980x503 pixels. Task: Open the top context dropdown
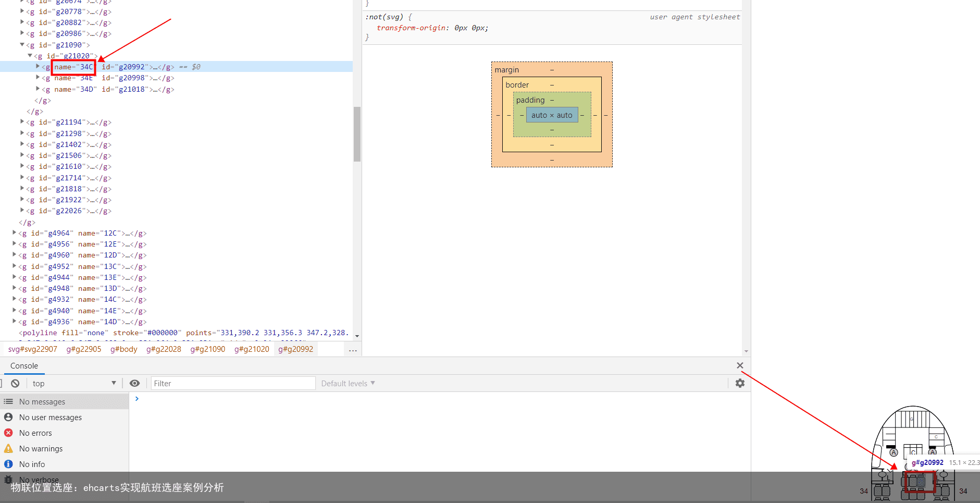[73, 383]
